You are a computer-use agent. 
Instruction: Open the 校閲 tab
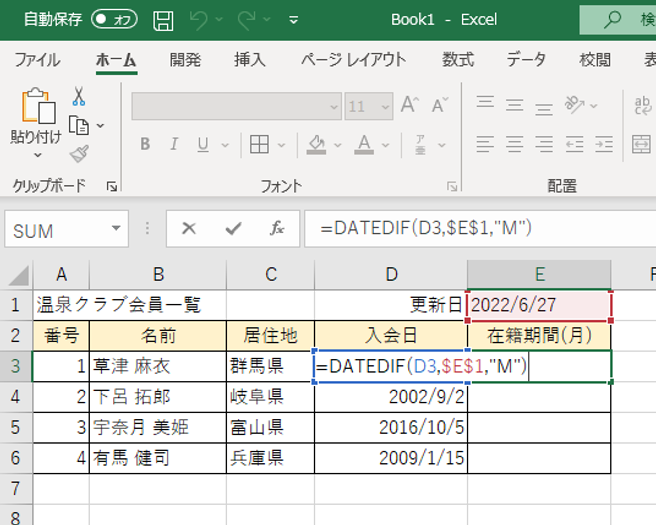(595, 60)
